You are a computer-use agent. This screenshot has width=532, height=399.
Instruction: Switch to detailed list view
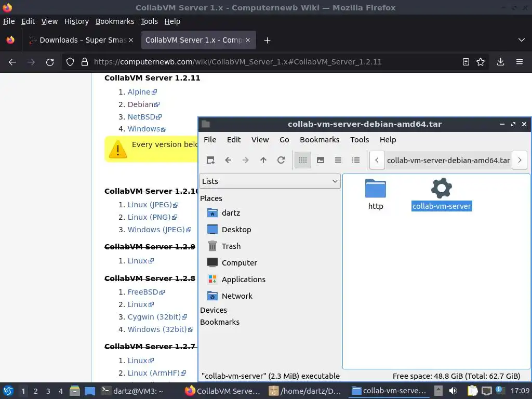click(355, 160)
